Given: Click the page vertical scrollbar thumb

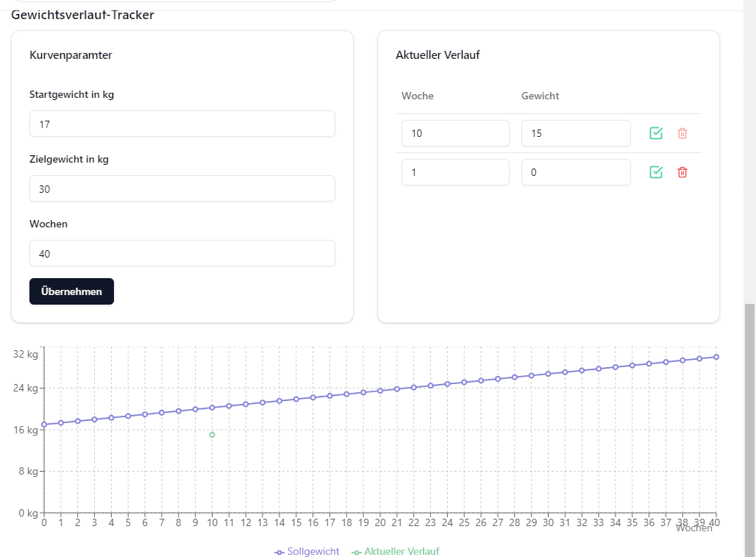Looking at the screenshot, I should click(749, 429).
